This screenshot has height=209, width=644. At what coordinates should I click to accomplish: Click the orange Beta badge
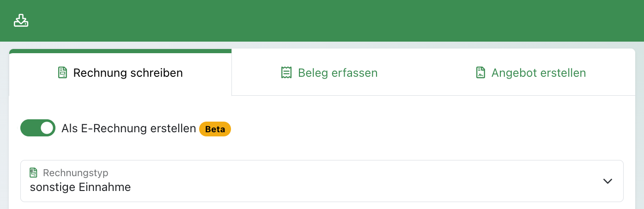click(215, 129)
